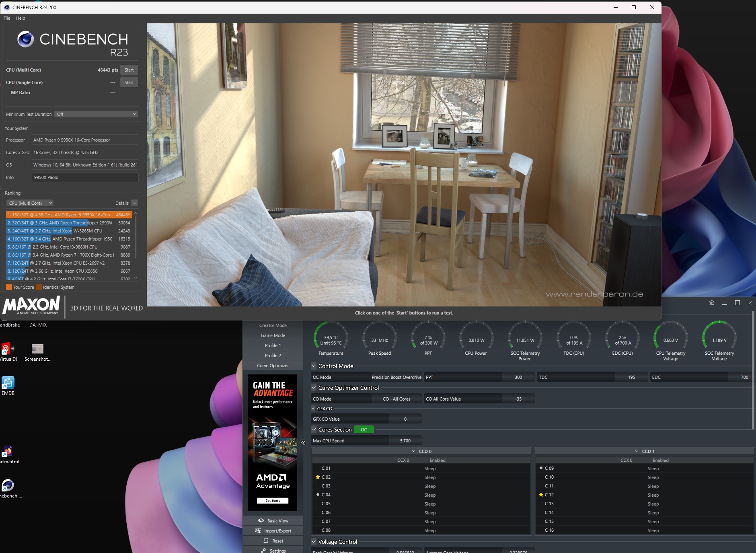The width and height of the screenshot is (756, 553).
Task: Start the CPU Single Core test
Action: (x=129, y=82)
